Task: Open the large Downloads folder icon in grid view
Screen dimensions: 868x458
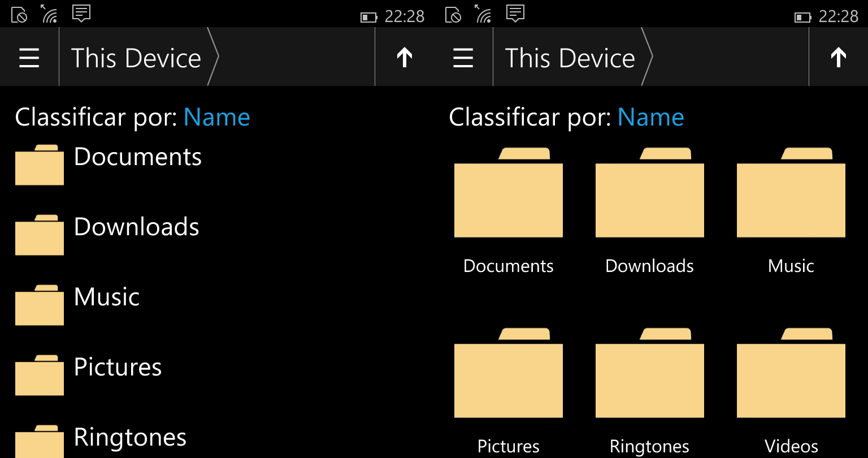Action: click(650, 194)
